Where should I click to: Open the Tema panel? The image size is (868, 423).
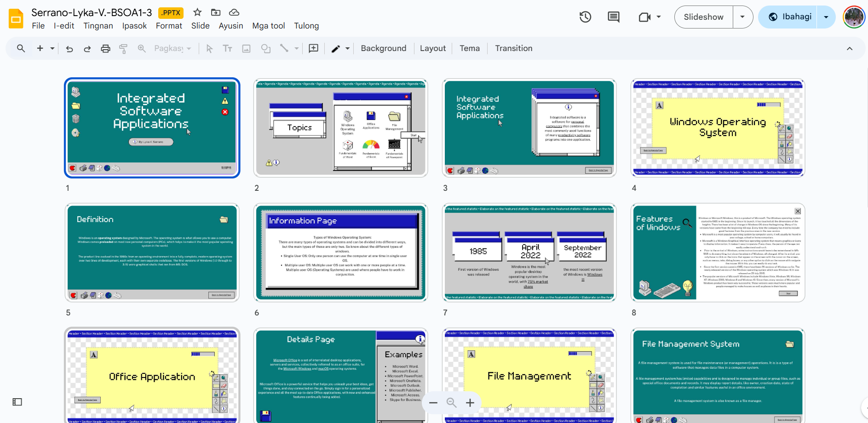click(470, 48)
